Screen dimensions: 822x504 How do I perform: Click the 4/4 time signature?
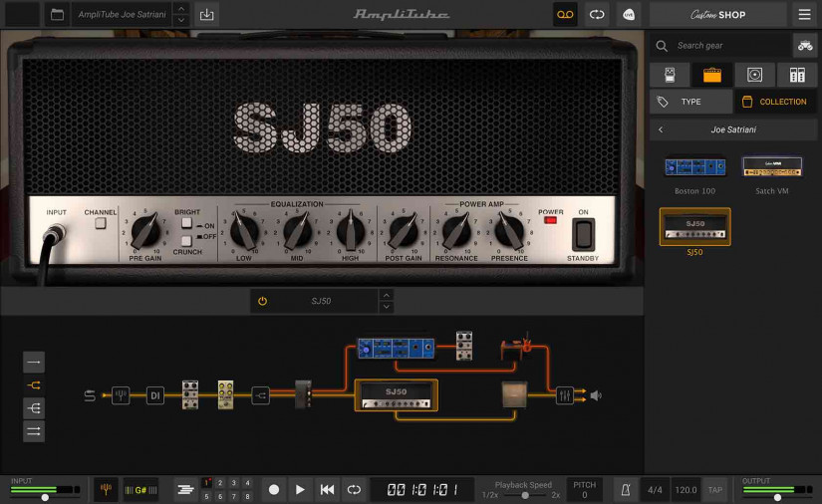tap(655, 490)
